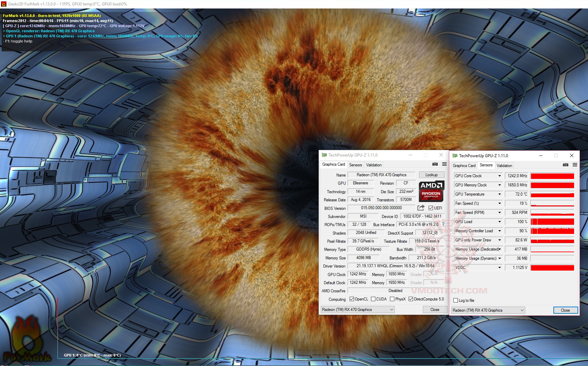Click the GPU Core Clock red graph
This screenshot has height=366, width=588.
click(552, 176)
